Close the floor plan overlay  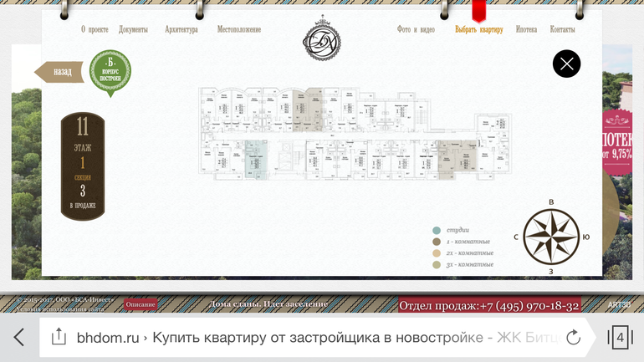point(566,64)
